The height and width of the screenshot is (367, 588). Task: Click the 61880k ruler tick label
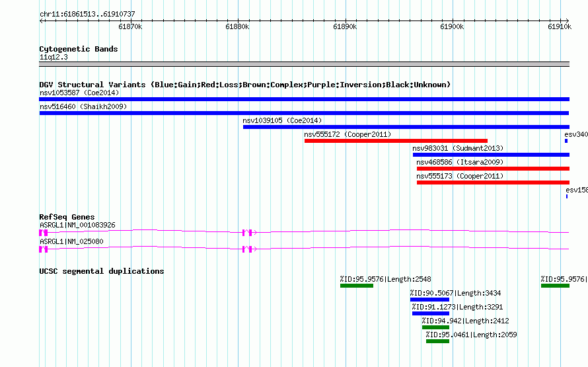(x=237, y=26)
